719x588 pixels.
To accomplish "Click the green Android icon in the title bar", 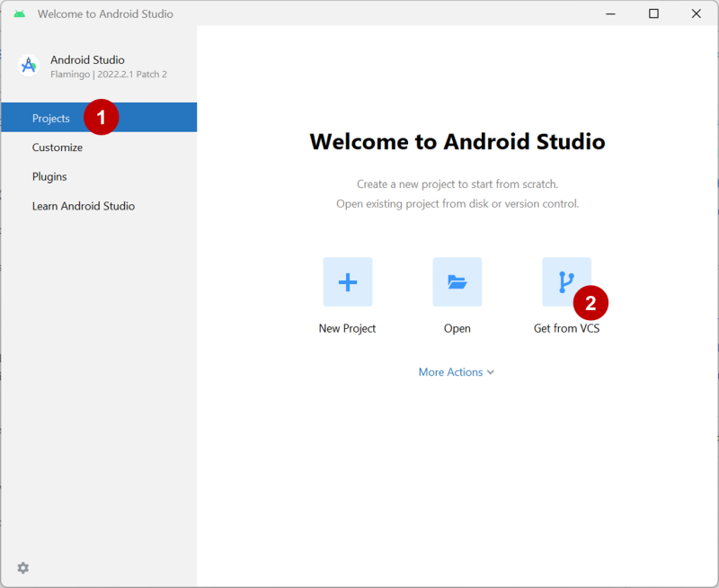I will [19, 13].
